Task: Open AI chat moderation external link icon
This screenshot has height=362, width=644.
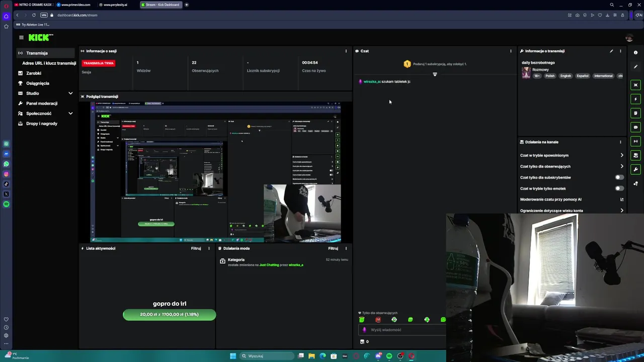Action: 622,200
